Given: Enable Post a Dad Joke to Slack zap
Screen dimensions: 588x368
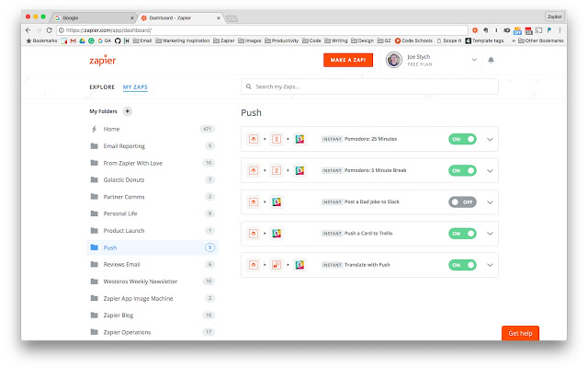Looking at the screenshot, I should point(462,201).
